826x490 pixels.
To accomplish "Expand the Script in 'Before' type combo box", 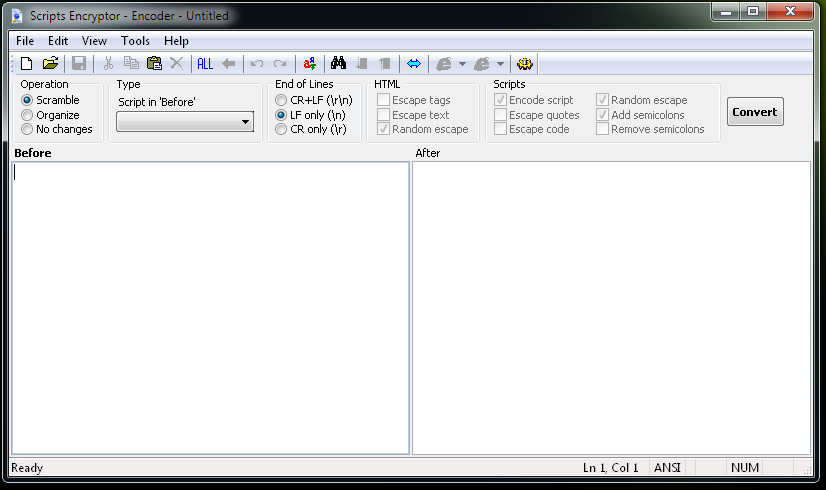I will (185, 122).
